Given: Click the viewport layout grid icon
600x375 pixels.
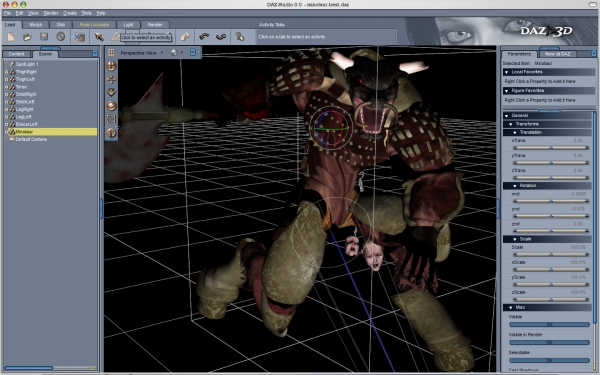Looking at the screenshot, I should (x=111, y=52).
